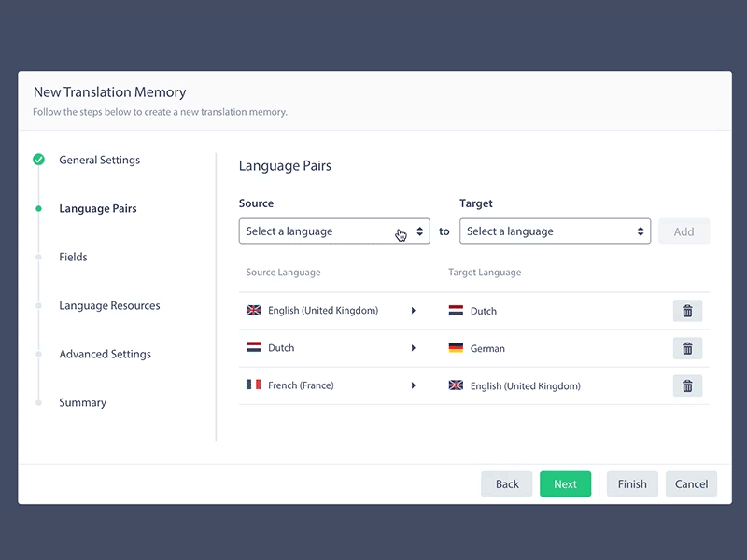Open the Fields step

coord(74,257)
